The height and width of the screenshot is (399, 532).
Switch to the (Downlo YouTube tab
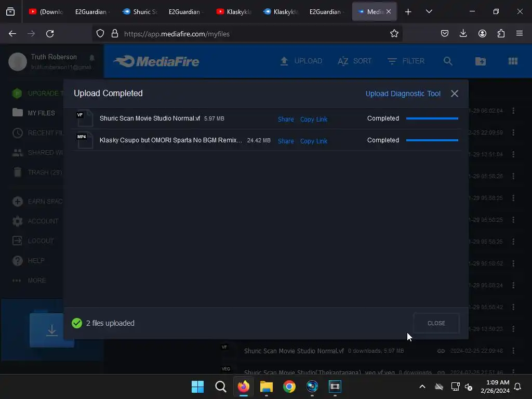pyautogui.click(x=46, y=12)
